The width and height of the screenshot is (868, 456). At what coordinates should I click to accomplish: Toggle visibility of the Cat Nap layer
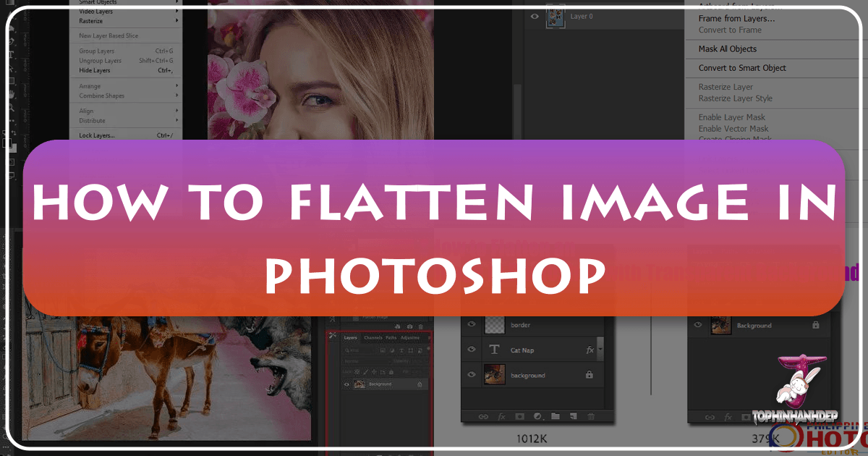472,349
